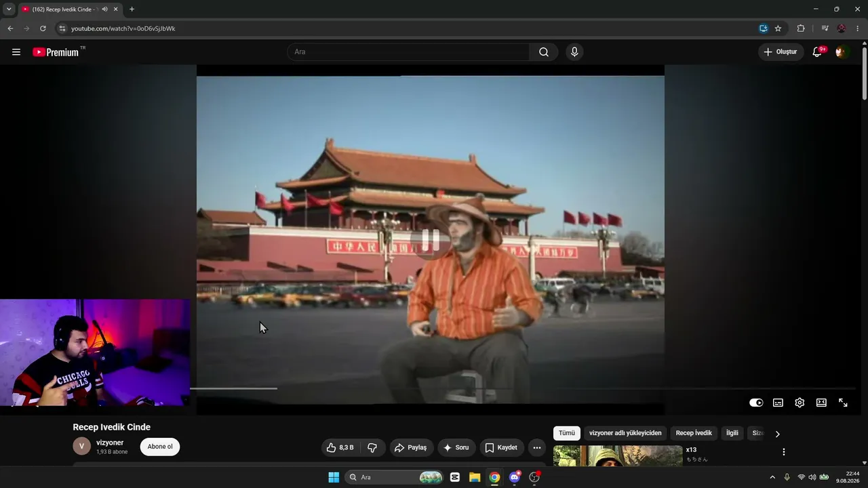Image resolution: width=868 pixels, height=488 pixels.
Task: Switch to Chrome in the taskbar
Action: point(495,477)
